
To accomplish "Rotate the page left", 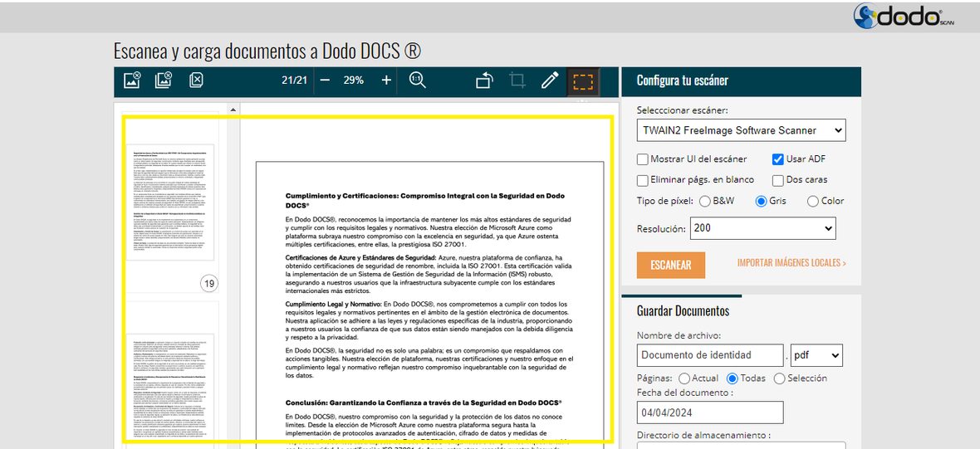I will click(x=485, y=80).
